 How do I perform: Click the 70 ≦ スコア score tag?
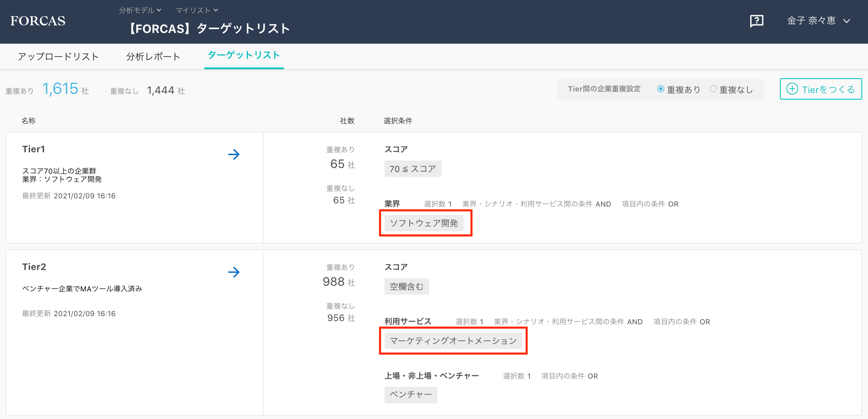pos(413,169)
